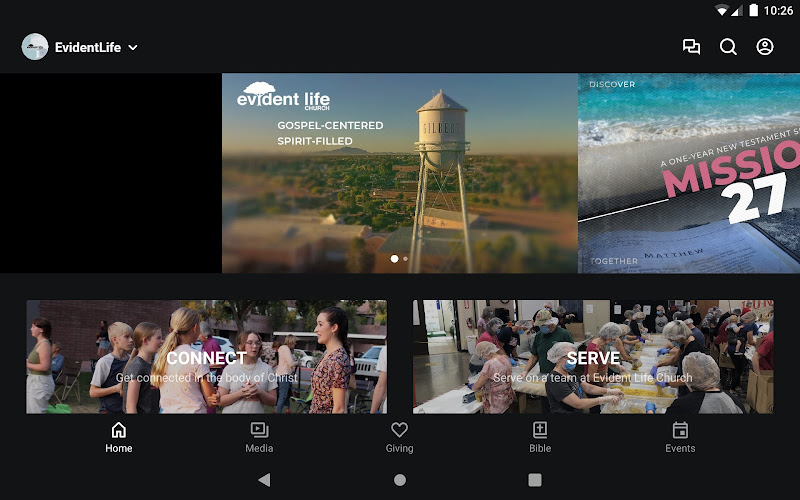Viewport: 800px width, 500px height.
Task: Open the messages chat icon
Action: (x=691, y=47)
